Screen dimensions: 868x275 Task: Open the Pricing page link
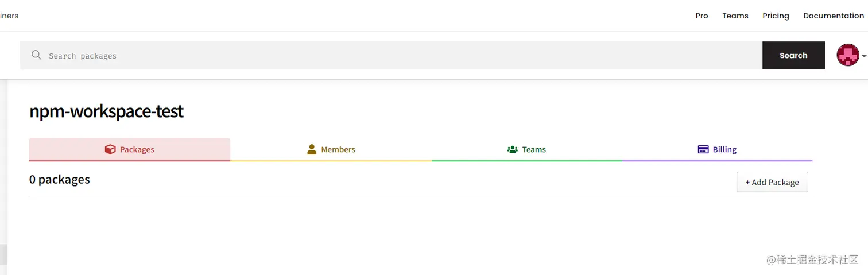[776, 16]
